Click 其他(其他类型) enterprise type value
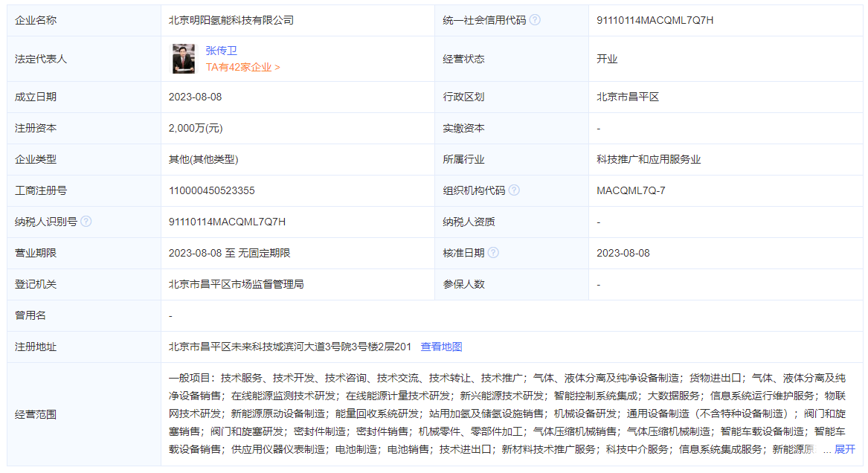The image size is (868, 473). click(203, 159)
